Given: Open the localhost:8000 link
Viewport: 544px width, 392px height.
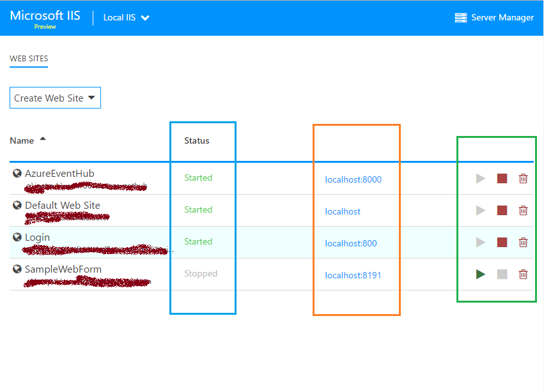Looking at the screenshot, I should 353,179.
